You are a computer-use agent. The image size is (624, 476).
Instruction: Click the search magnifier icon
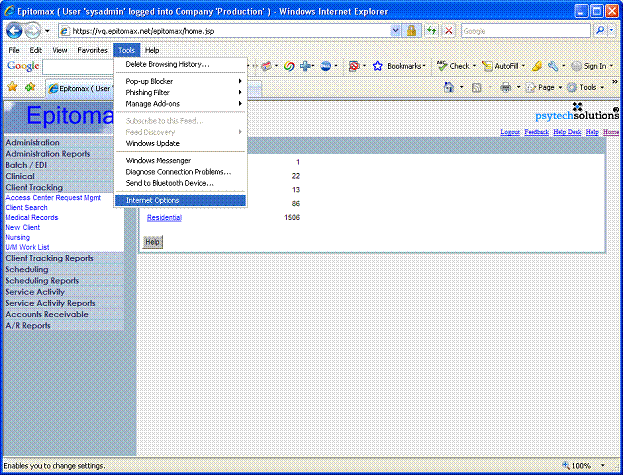(x=598, y=31)
